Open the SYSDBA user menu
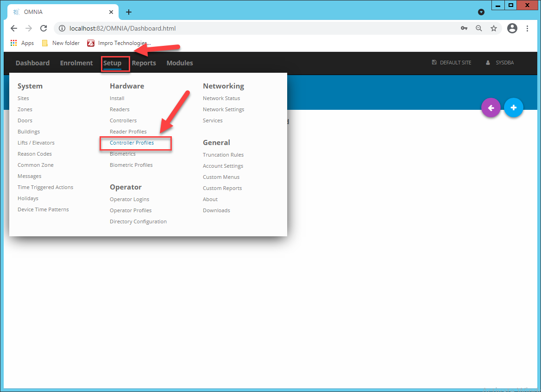 tap(500, 63)
